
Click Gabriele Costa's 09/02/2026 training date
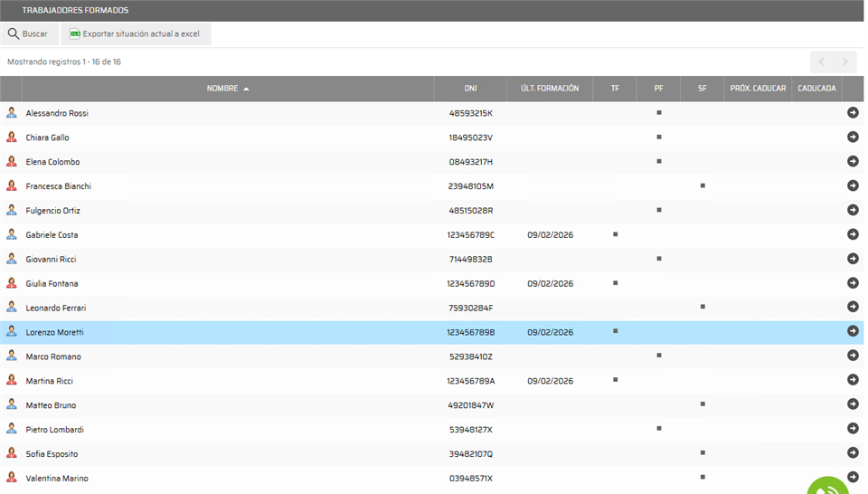pos(551,235)
